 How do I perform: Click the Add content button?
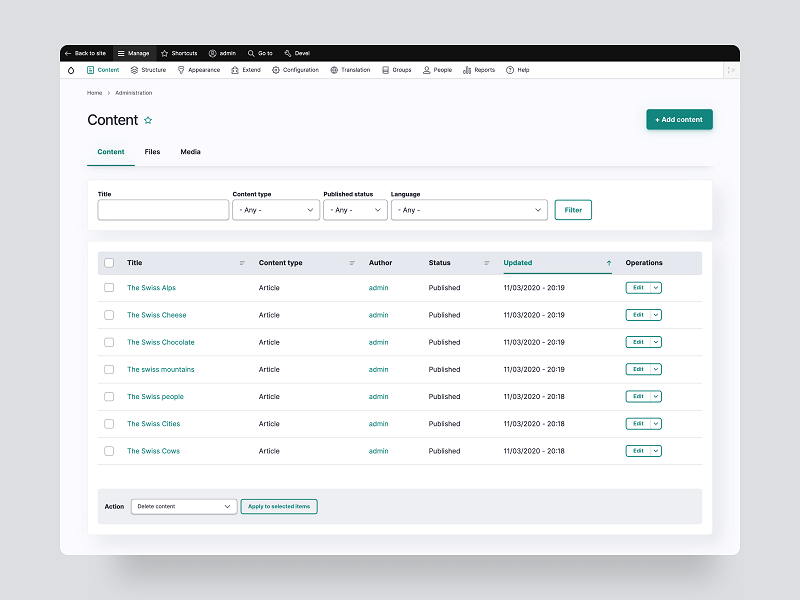point(679,119)
